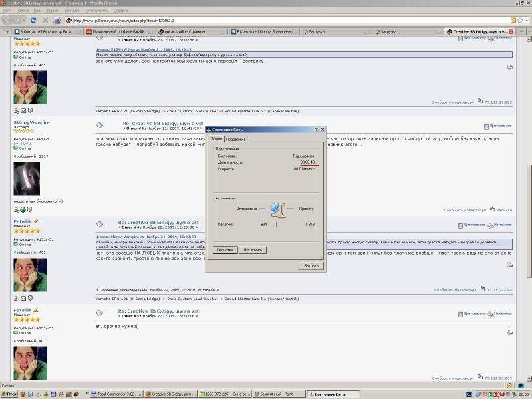Click the reply icon beside first post footer

tap(509, 67)
